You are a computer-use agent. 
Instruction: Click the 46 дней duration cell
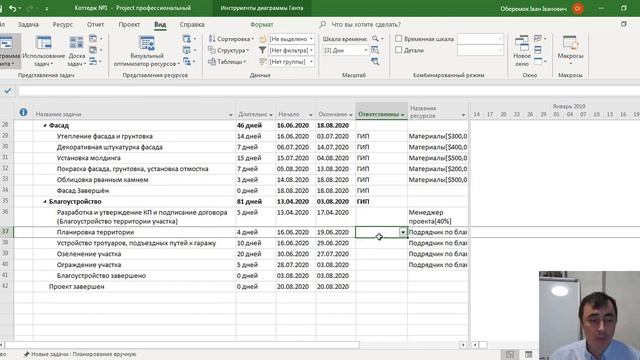pyautogui.click(x=255, y=125)
